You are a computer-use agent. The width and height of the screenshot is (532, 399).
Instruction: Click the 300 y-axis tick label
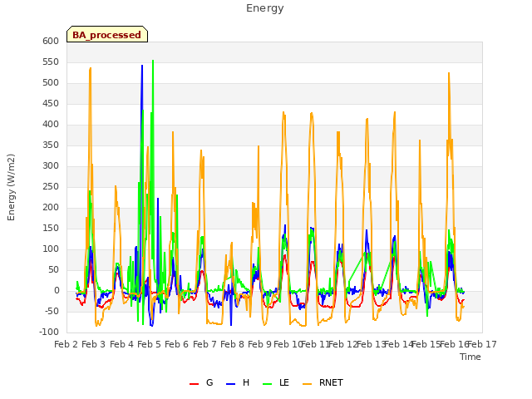pos(51,165)
